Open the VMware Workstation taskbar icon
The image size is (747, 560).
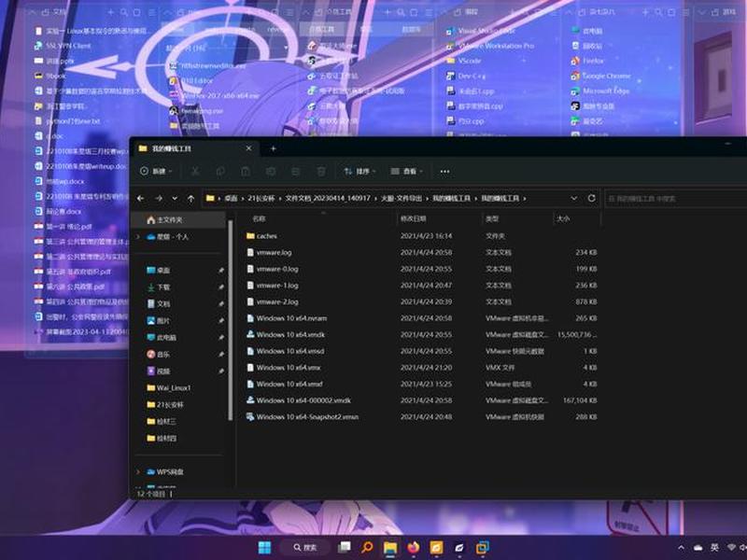point(482,548)
